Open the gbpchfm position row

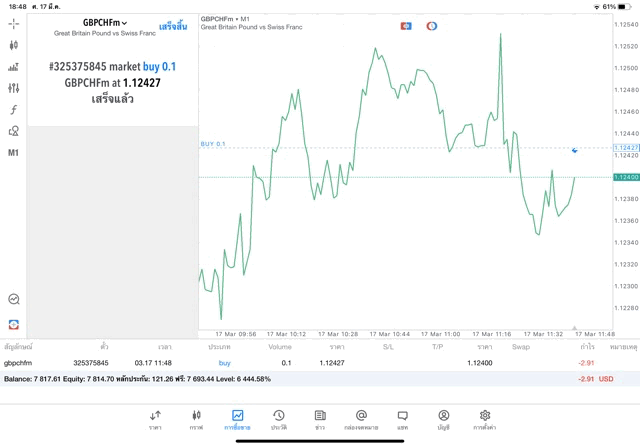pos(320,363)
